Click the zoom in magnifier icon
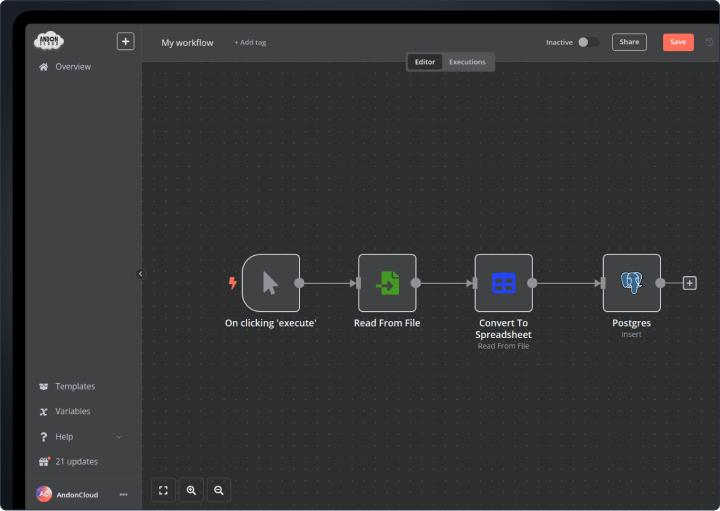Viewport: 720px width, 511px height. coord(191,490)
